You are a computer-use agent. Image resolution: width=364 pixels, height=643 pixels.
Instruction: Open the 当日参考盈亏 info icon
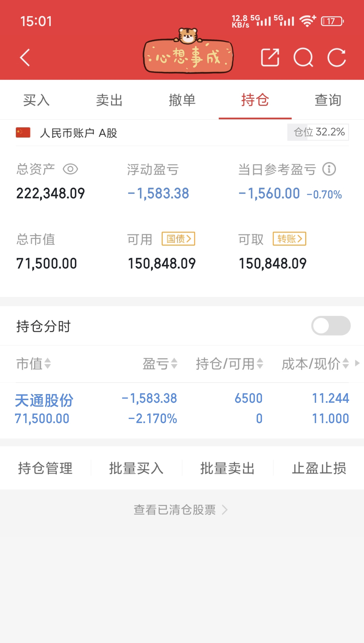[x=329, y=169]
